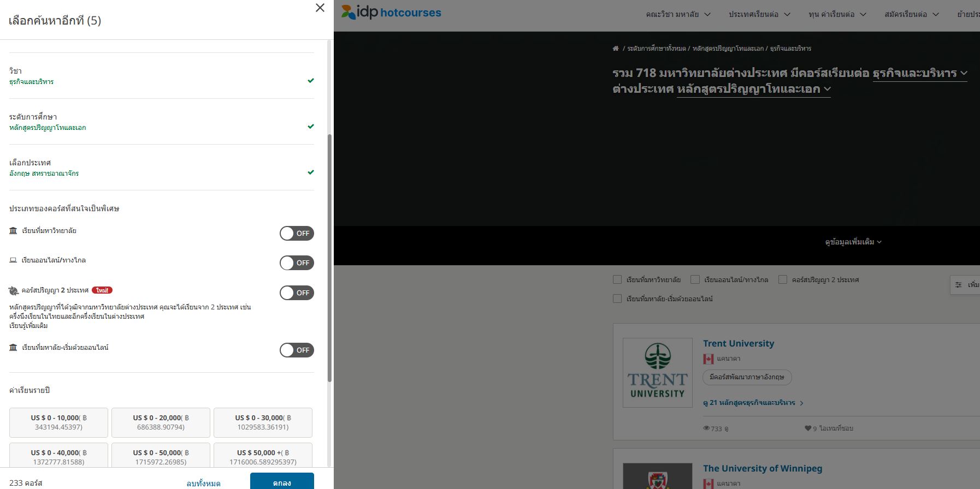Click the ระดับการศึกษาทั้งหมด breadcrumb
980x489 pixels.
(657, 49)
